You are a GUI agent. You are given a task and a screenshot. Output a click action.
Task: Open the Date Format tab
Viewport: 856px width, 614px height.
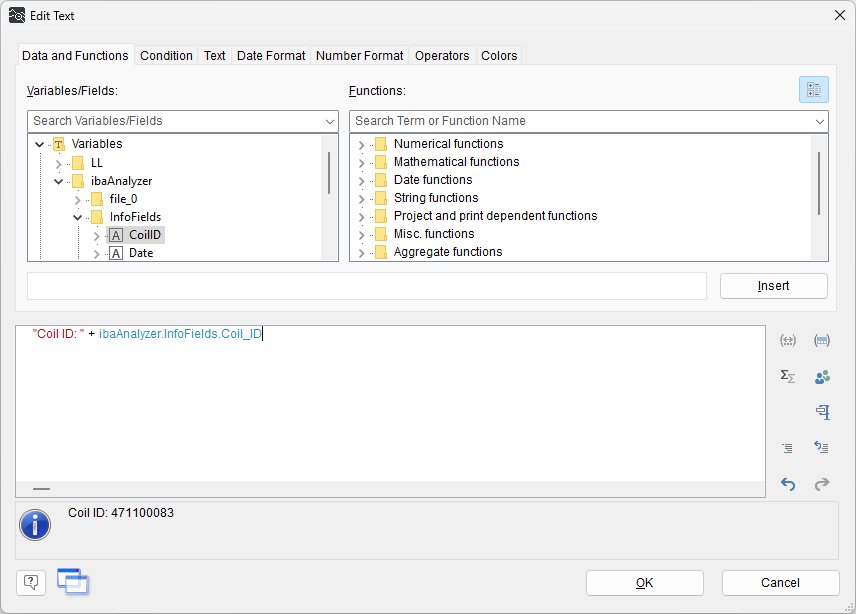tap(271, 56)
